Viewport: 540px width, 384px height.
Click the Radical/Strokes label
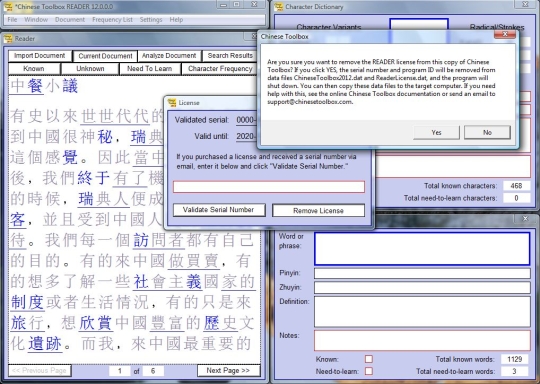click(497, 27)
